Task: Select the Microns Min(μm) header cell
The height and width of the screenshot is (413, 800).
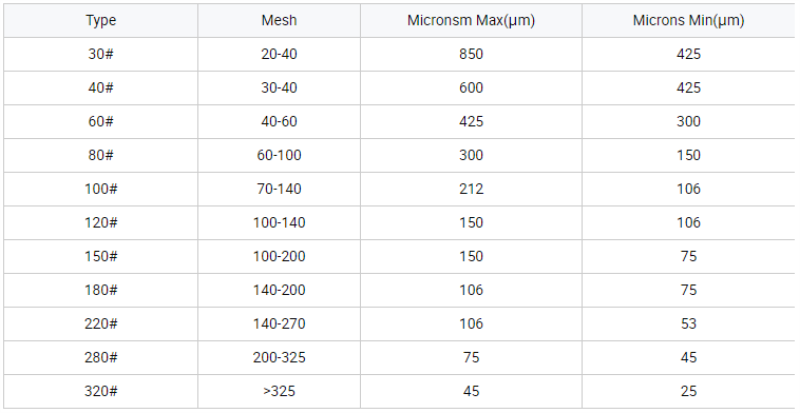Action: click(x=688, y=20)
